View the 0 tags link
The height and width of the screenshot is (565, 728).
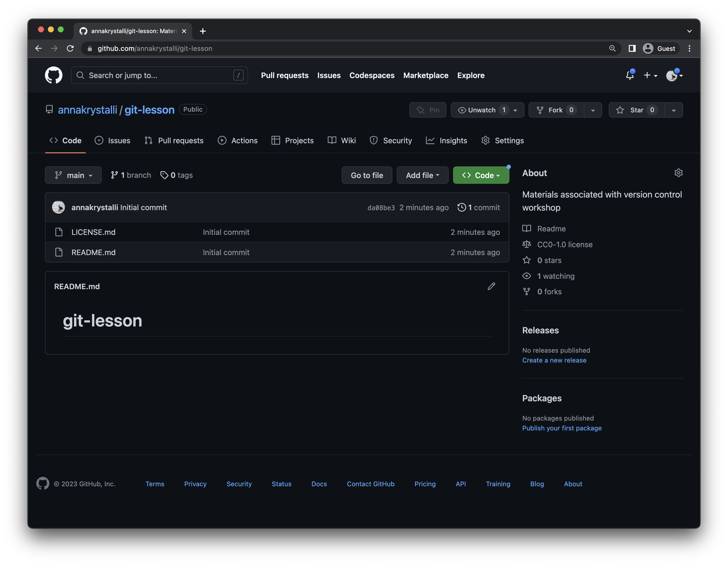point(176,175)
